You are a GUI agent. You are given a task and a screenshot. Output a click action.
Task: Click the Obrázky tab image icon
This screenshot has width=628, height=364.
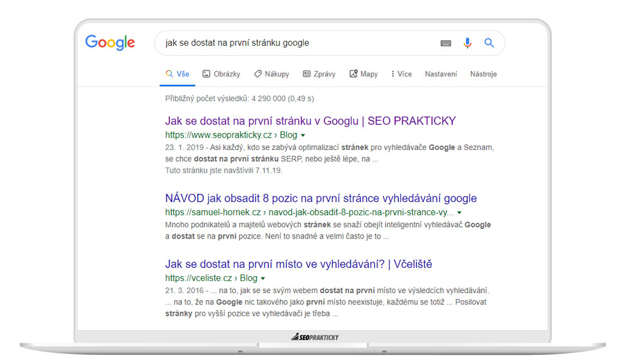[x=206, y=73]
